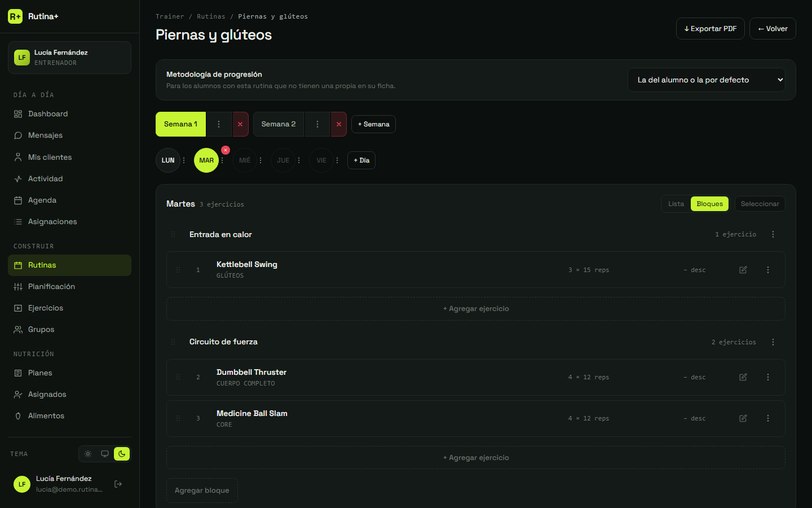Edit the Kettlebell Swing exercise
This screenshot has height=508, width=812.
coord(743,270)
